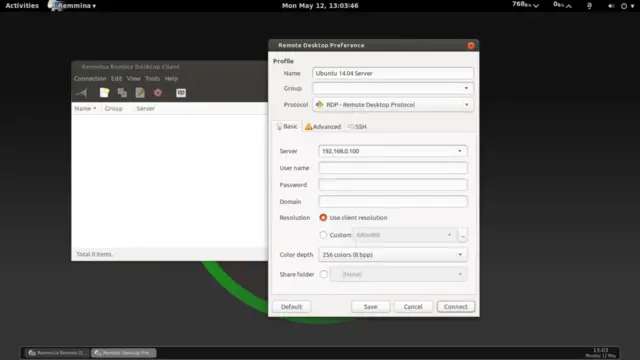Switch to the Basic tab

pyautogui.click(x=287, y=127)
